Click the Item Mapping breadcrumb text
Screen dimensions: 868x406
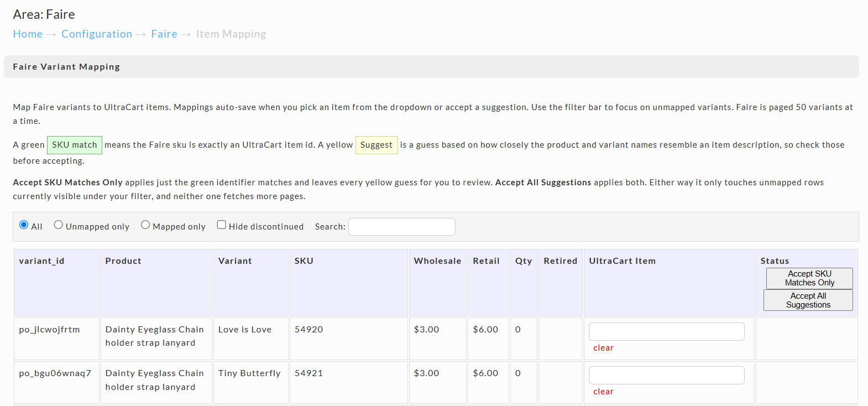[231, 34]
